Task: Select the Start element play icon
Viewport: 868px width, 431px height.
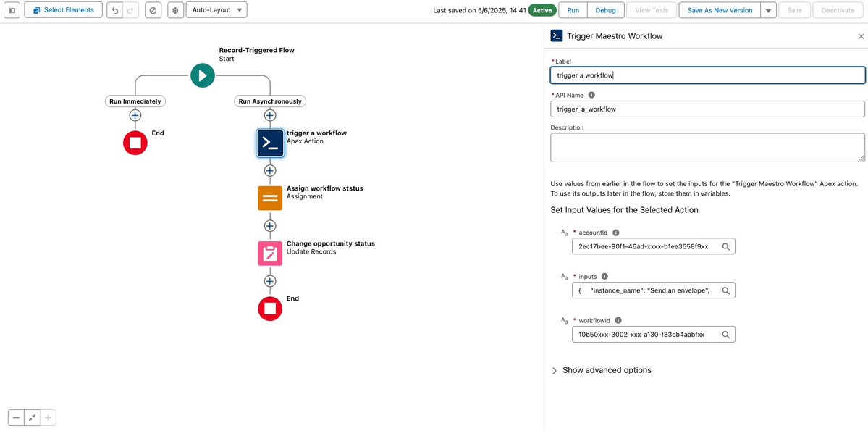Action: point(203,75)
